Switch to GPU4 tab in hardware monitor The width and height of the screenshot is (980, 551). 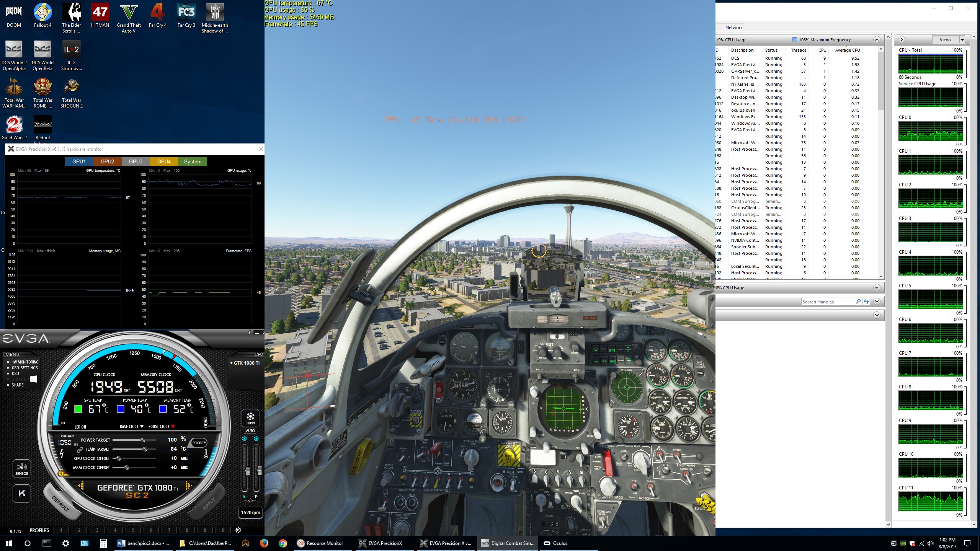(164, 161)
